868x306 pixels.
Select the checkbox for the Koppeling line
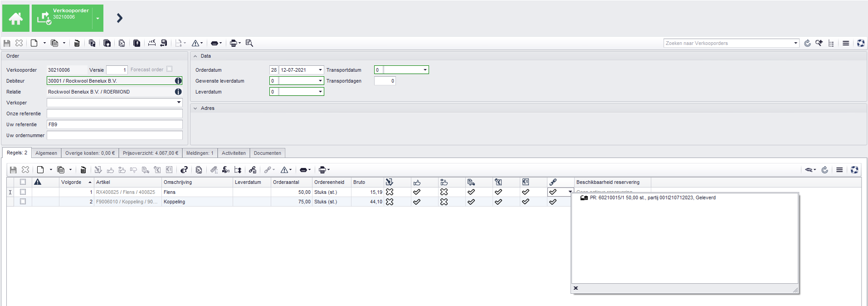pyautogui.click(x=23, y=202)
